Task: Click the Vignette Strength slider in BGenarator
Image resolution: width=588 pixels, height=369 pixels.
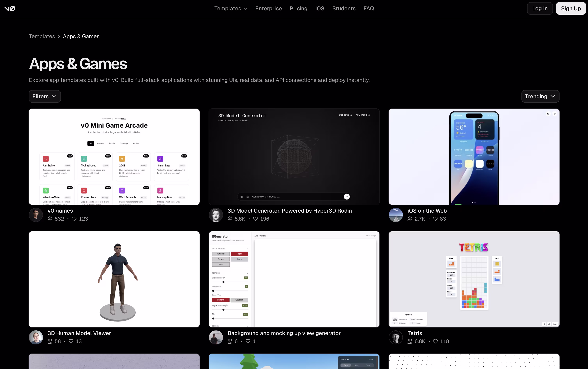Action: (x=230, y=310)
